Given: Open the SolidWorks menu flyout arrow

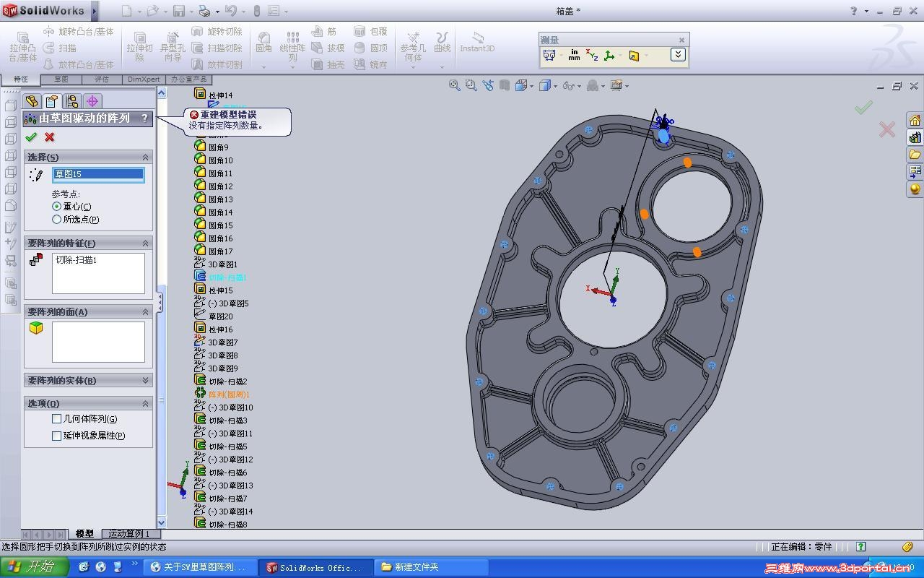Looking at the screenshot, I should tap(95, 11).
